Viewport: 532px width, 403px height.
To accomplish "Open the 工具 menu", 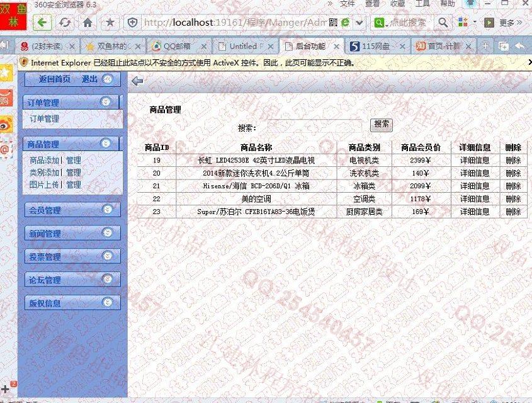I will [x=422, y=4].
